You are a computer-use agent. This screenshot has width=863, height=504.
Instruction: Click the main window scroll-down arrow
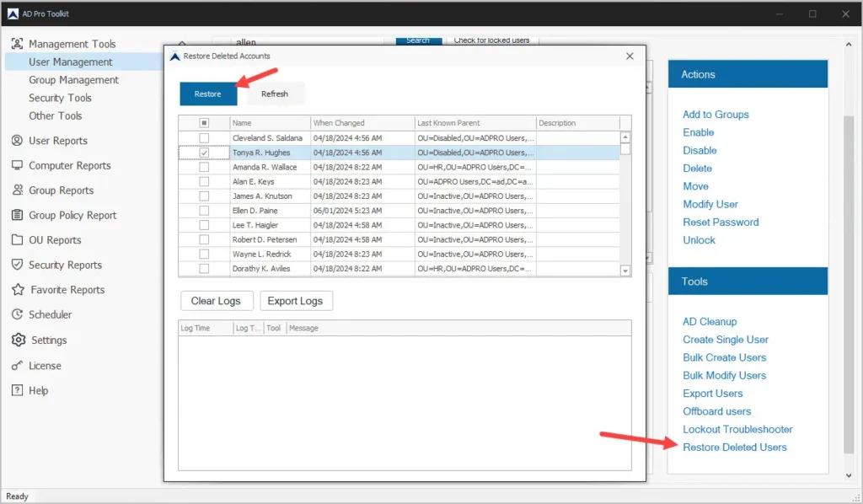(x=849, y=475)
